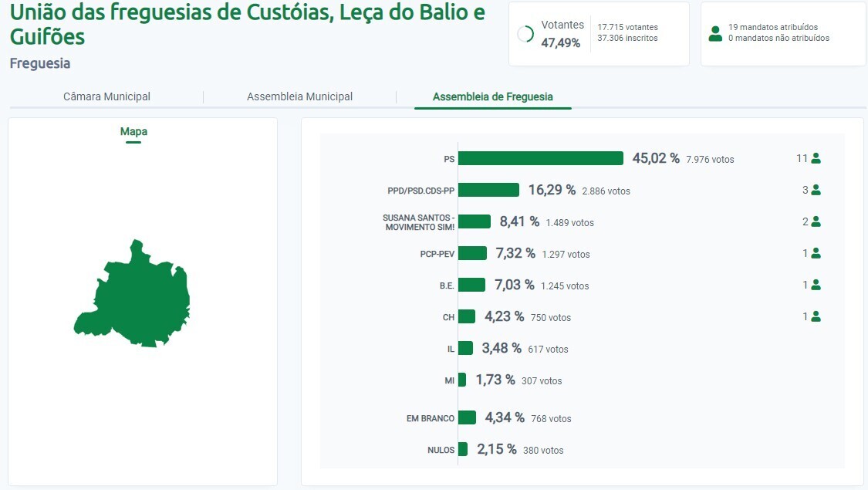868x490 pixels.
Task: Click the Votantes circular progress icon
Action: point(526,33)
